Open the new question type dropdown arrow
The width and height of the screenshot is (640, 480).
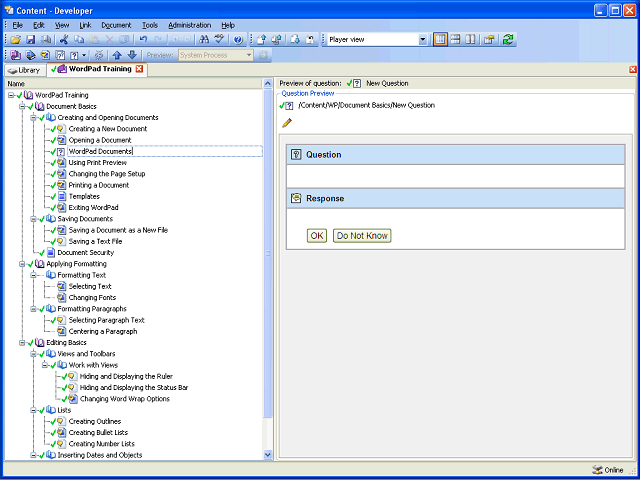(84, 55)
